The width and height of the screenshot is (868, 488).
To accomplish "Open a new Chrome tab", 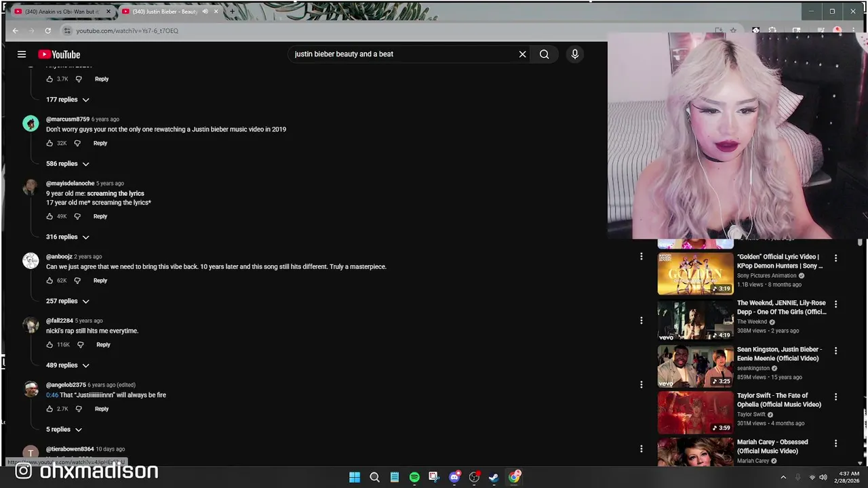I will click(232, 12).
